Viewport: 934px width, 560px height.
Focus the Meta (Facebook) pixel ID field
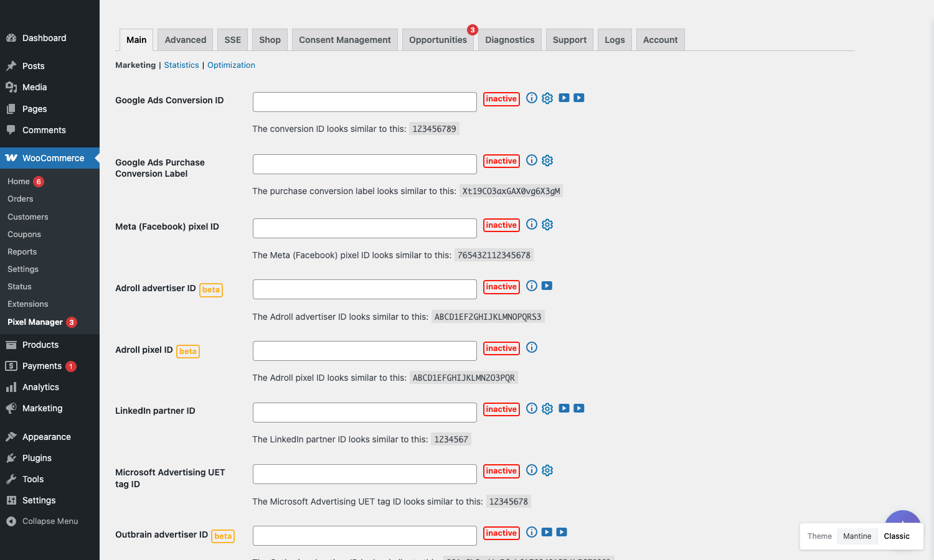point(365,228)
